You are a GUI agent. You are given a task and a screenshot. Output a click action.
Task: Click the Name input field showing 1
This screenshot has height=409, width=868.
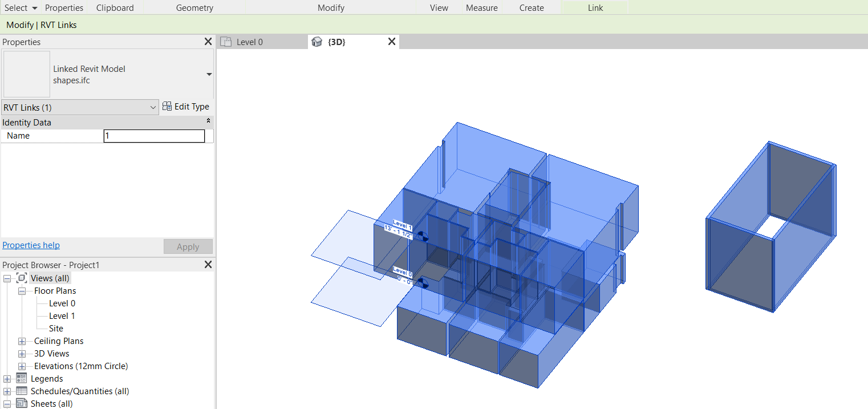pyautogui.click(x=154, y=135)
